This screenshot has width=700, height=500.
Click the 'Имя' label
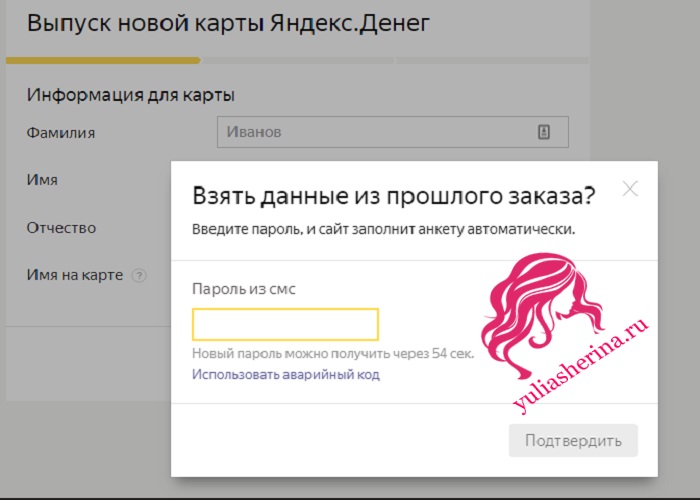click(42, 180)
